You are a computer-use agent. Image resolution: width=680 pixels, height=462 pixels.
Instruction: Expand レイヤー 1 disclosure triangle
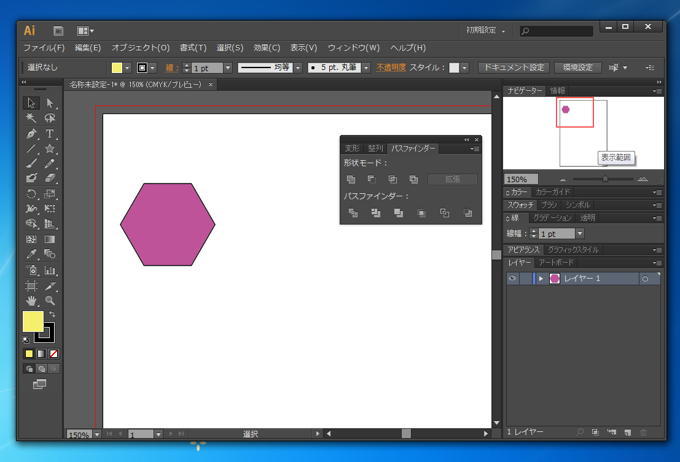[541, 279]
